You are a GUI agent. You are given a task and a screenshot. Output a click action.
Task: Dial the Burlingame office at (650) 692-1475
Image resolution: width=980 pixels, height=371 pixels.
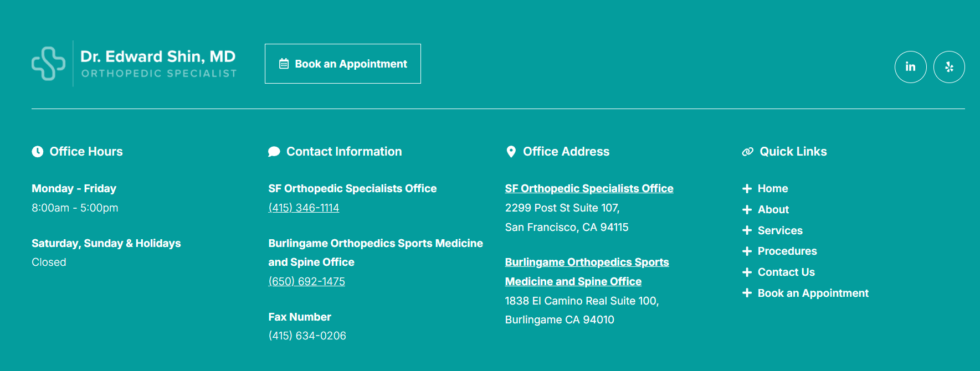306,281
